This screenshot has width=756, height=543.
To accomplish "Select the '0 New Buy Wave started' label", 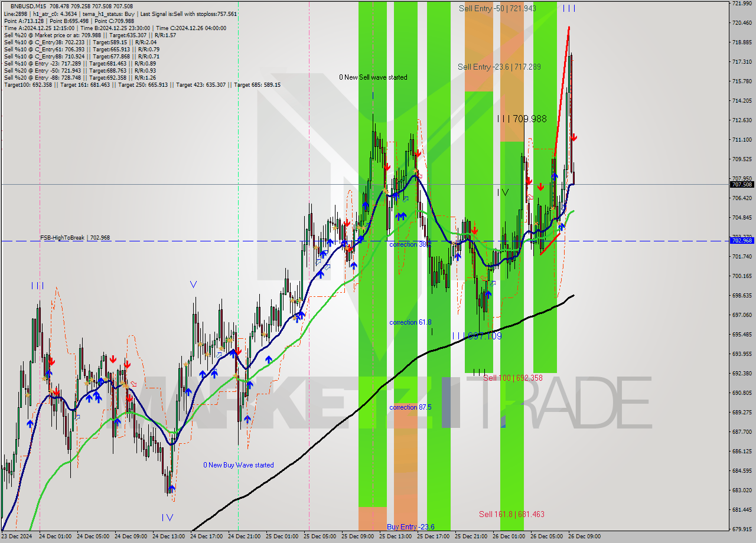I will [x=239, y=465].
